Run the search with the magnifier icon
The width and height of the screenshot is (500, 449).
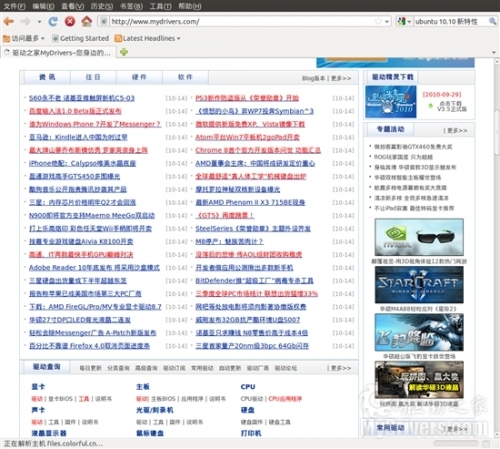click(x=492, y=22)
